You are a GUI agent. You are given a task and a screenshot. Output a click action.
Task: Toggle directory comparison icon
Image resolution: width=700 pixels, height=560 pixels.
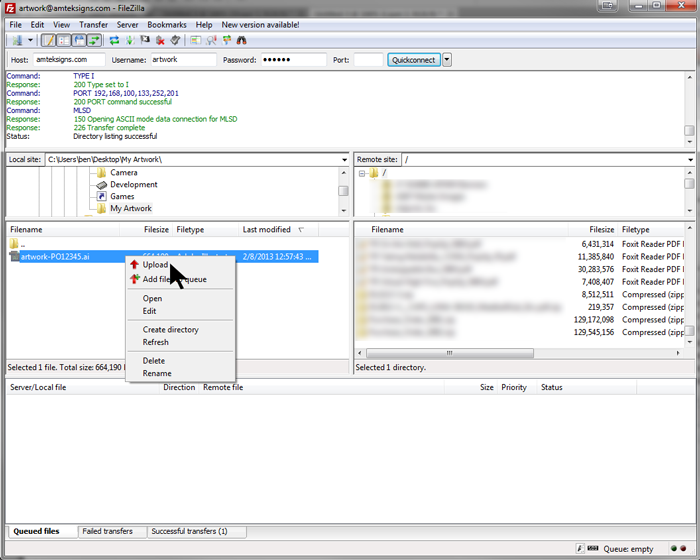[x=211, y=41]
